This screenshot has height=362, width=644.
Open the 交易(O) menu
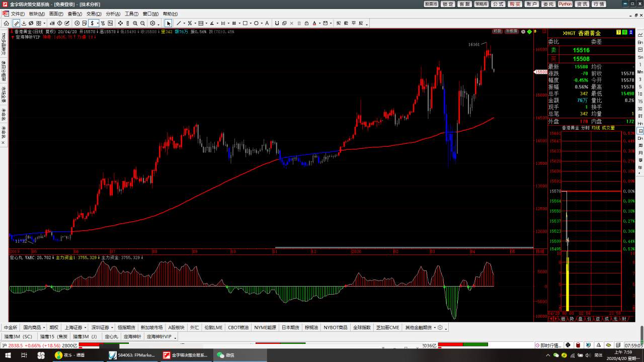click(94, 14)
